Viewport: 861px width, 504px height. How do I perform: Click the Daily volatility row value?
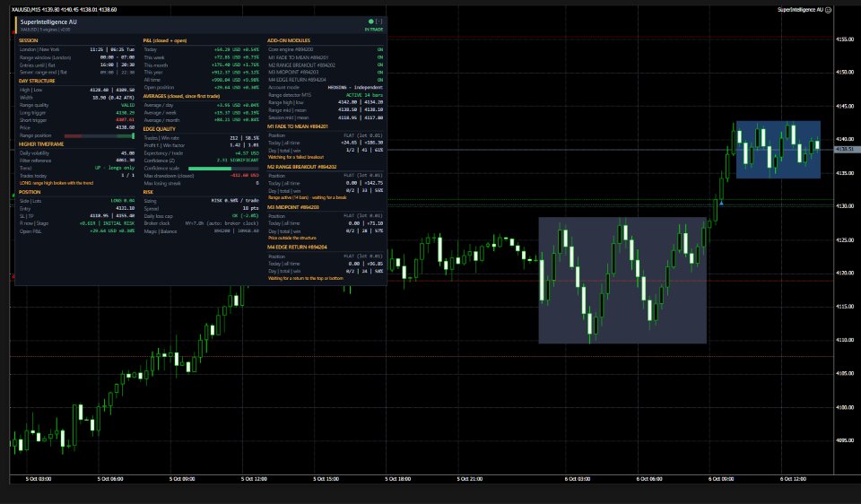click(x=128, y=153)
